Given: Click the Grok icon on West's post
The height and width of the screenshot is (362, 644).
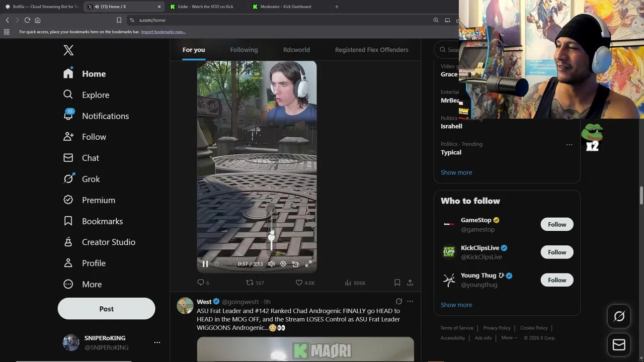Looking at the screenshot, I should 398,301.
